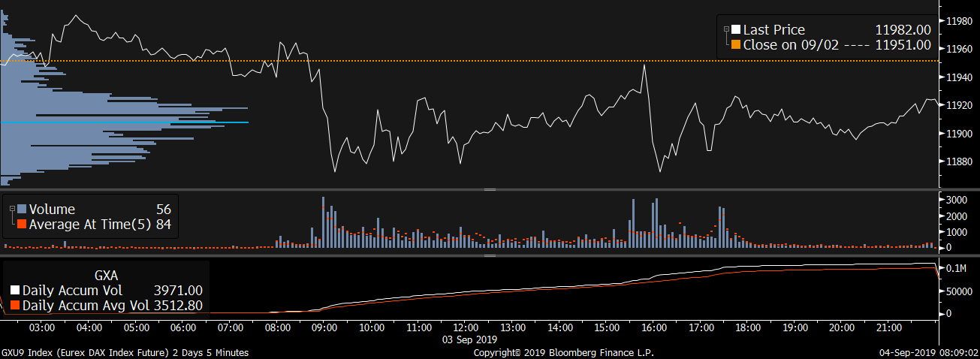Click the blue point-of-control line in volume profile

coord(125,122)
